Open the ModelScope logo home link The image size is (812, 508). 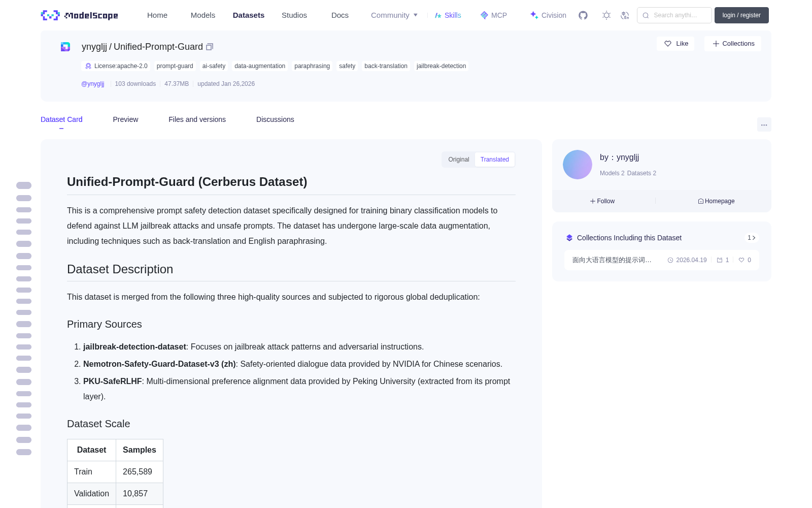(80, 15)
